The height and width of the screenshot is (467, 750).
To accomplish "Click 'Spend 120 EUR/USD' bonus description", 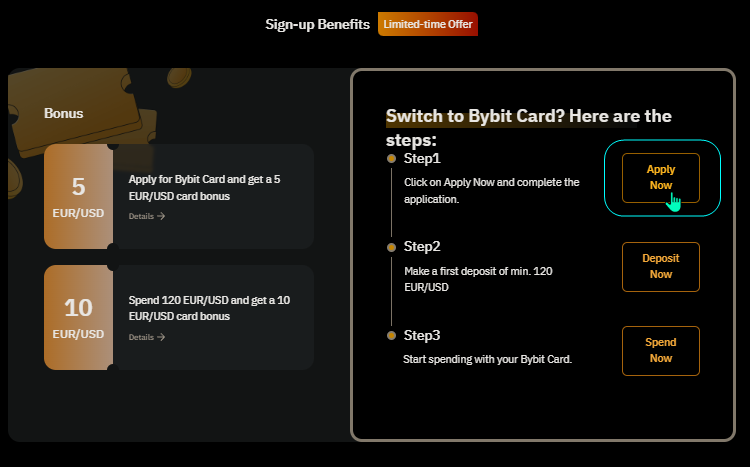I will [209, 308].
